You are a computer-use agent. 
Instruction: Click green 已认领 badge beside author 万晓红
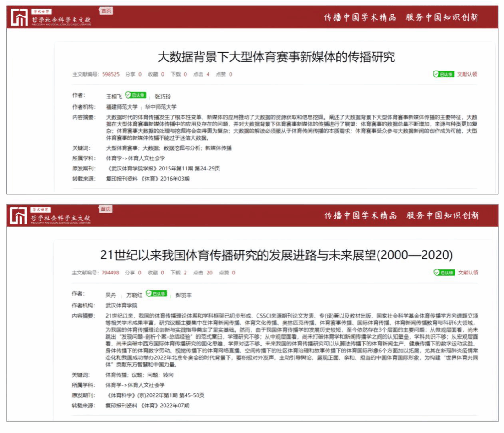[x=156, y=294]
